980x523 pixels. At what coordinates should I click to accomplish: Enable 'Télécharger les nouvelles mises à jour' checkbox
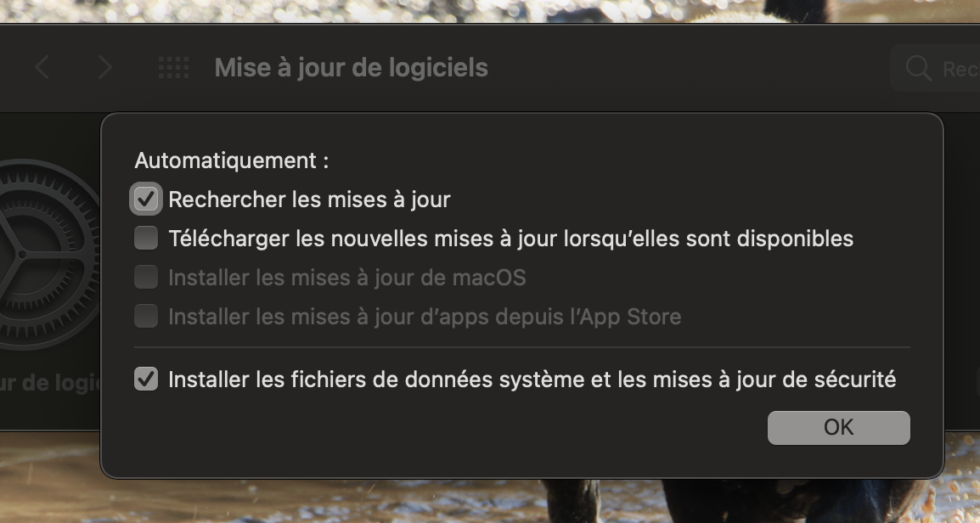click(146, 239)
